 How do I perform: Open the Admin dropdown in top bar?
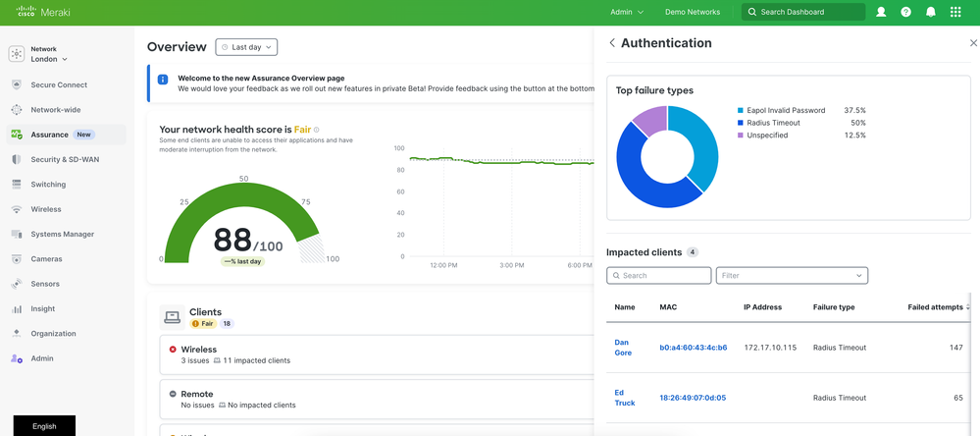(x=627, y=12)
